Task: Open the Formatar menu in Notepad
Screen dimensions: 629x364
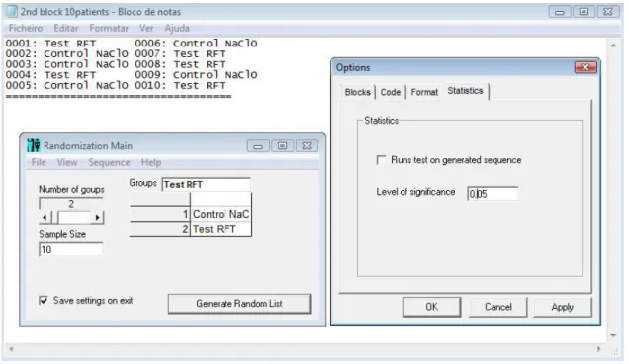Action: coord(109,28)
